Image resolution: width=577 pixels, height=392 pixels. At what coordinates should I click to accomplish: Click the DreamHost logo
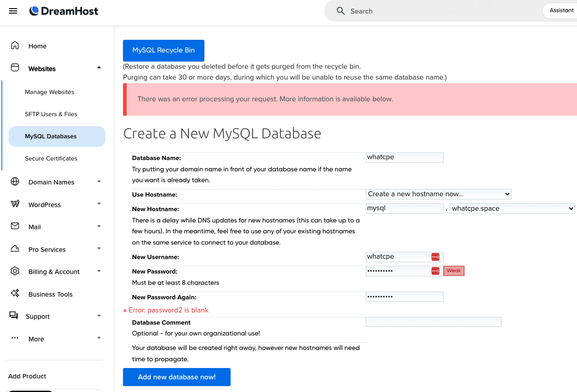[x=64, y=11]
